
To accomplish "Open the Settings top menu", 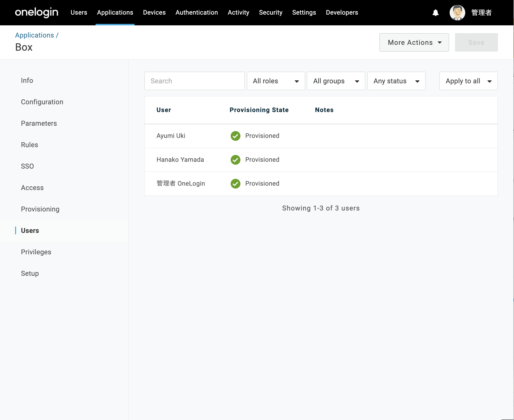I will (304, 12).
